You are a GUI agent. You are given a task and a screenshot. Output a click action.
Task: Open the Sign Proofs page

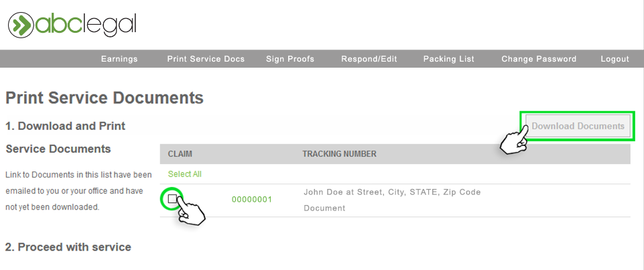[x=290, y=59]
